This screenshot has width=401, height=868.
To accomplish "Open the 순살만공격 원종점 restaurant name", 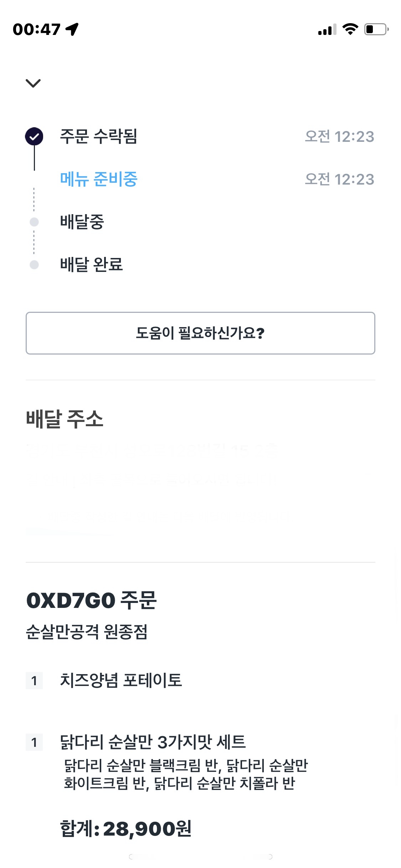I will coord(87,632).
